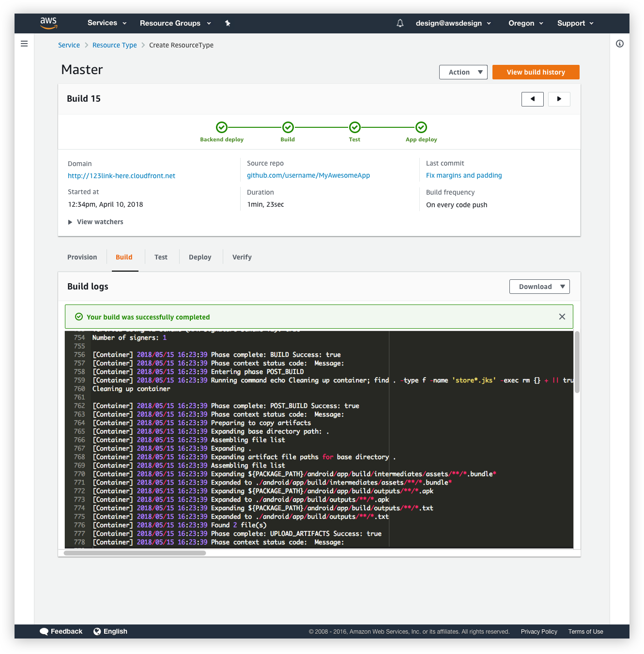Viewport: 644px width, 654px height.
Task: Click log line 776 'Found 2 file(s)'
Action: pos(239,525)
